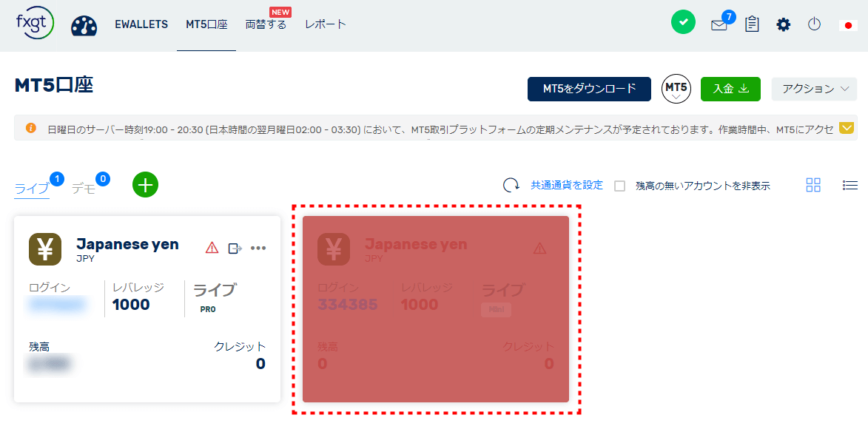This screenshot has width=868, height=446.
Task: Select the MT5口座 menu item
Action: (206, 24)
